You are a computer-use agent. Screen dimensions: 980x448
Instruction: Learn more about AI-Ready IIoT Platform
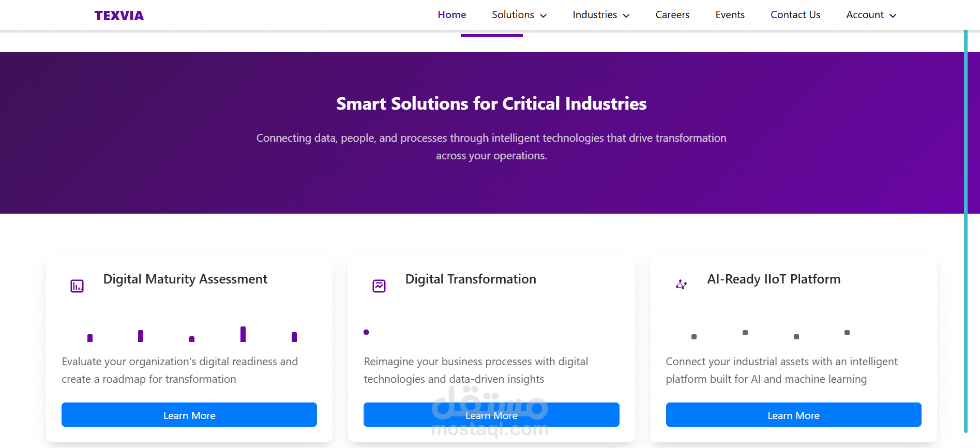(x=793, y=415)
